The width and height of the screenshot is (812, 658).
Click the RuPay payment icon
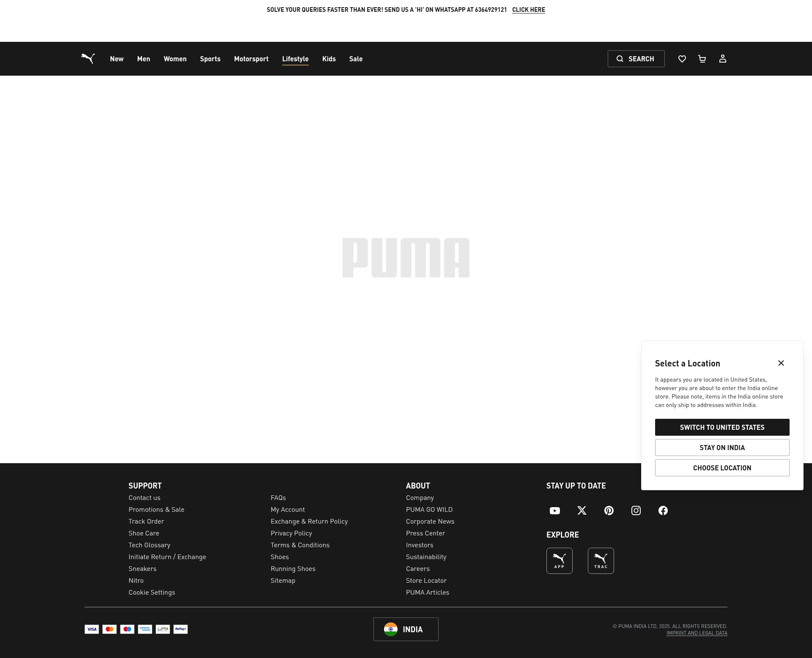pyautogui.click(x=181, y=629)
